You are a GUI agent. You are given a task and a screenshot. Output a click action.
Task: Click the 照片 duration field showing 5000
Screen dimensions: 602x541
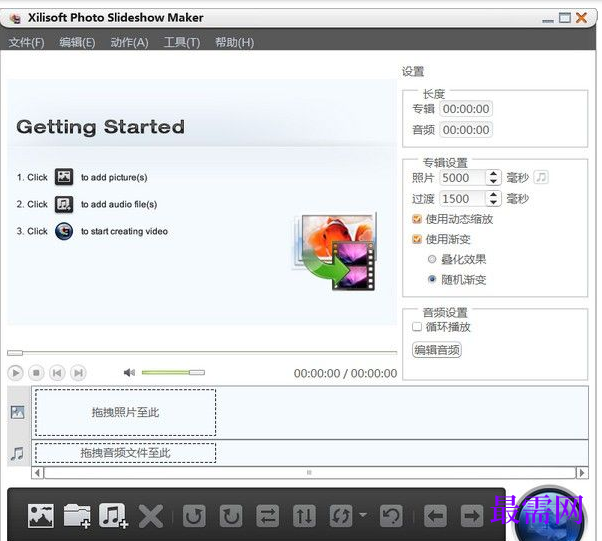[463, 178]
